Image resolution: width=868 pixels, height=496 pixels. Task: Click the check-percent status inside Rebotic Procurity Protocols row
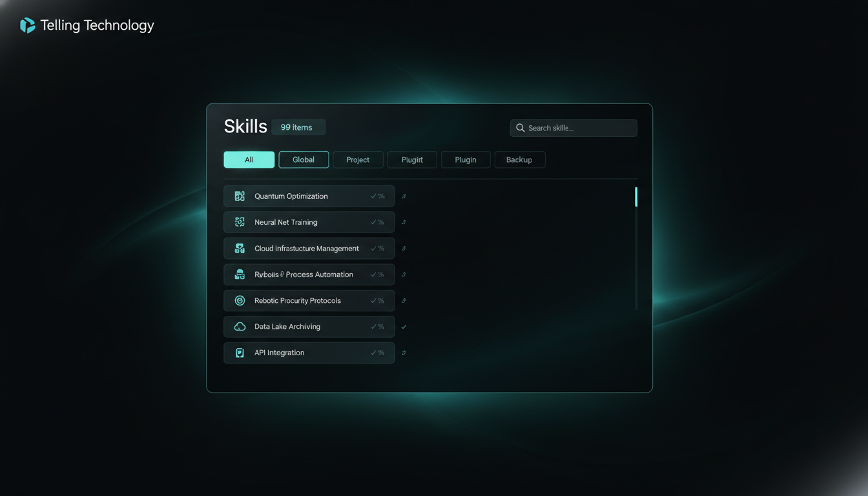coord(377,300)
